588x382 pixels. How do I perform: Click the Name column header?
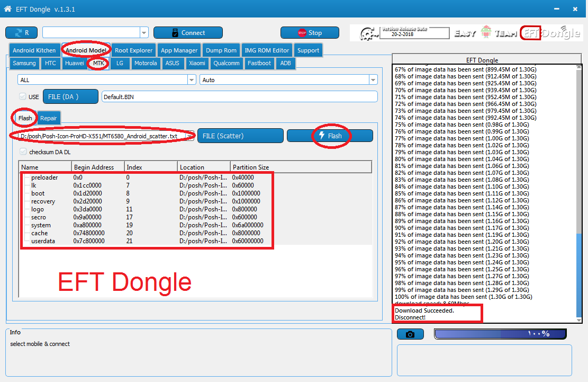point(45,167)
